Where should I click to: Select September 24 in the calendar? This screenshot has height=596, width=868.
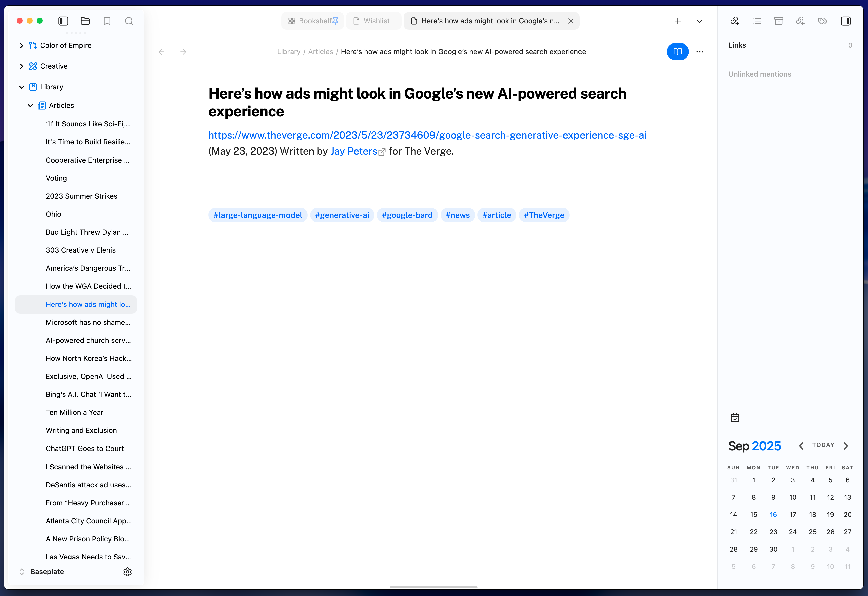[x=793, y=532]
